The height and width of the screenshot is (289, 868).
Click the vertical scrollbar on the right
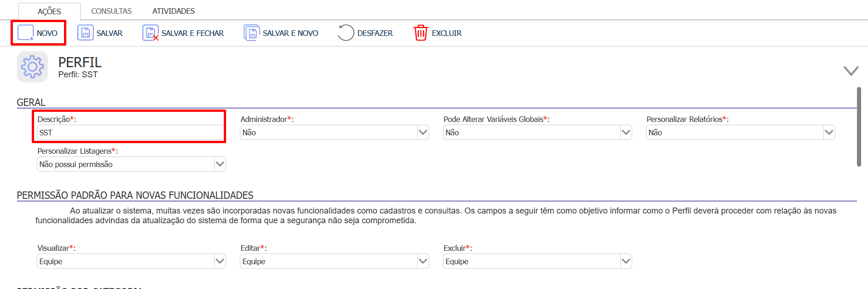point(859,127)
